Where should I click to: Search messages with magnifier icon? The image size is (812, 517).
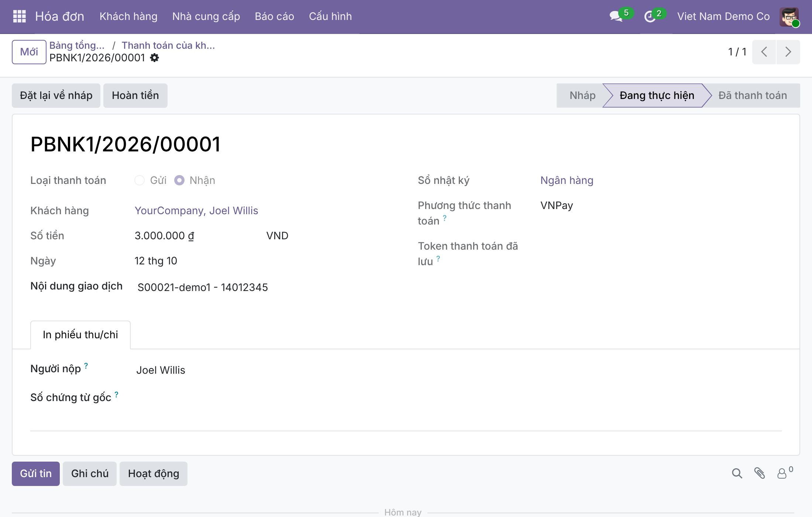pyautogui.click(x=737, y=473)
